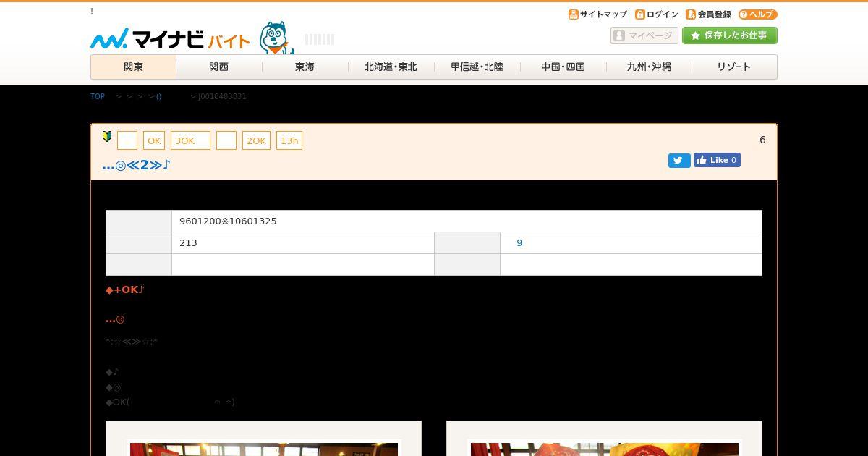Viewport: 868px width, 456px height.
Task: Click the 会員登録 link
Action: point(709,14)
